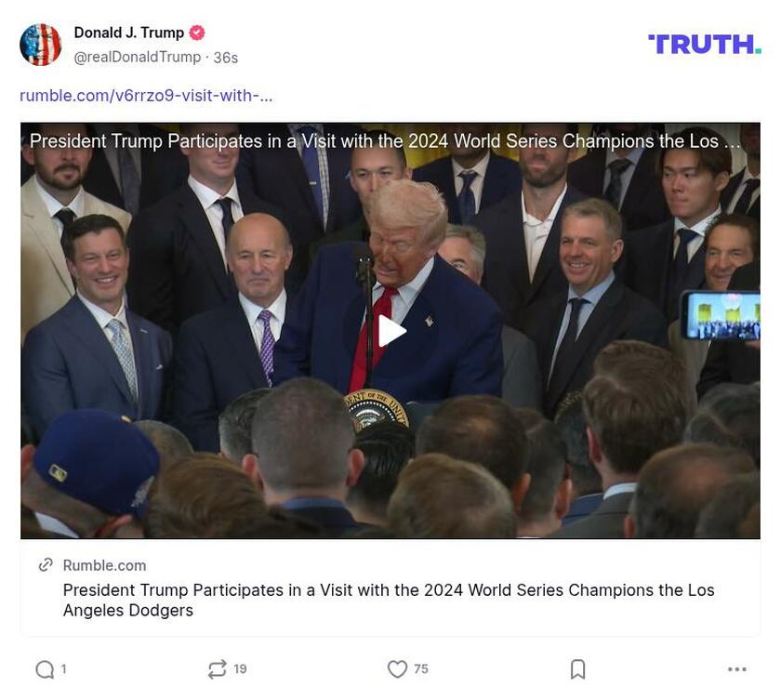Image resolution: width=781 pixels, height=700 pixels.
Task: Click the verified checkmark next to Donald J. Trump
Action: 196,32
